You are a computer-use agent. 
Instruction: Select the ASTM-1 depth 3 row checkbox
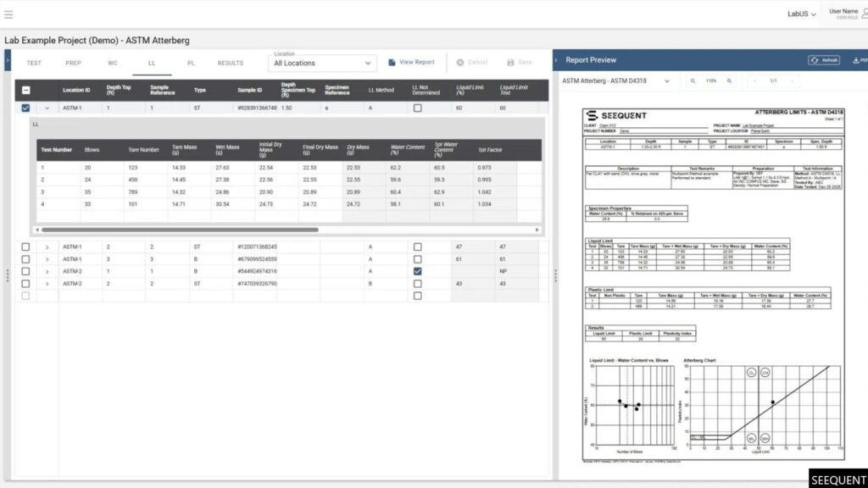(25, 259)
